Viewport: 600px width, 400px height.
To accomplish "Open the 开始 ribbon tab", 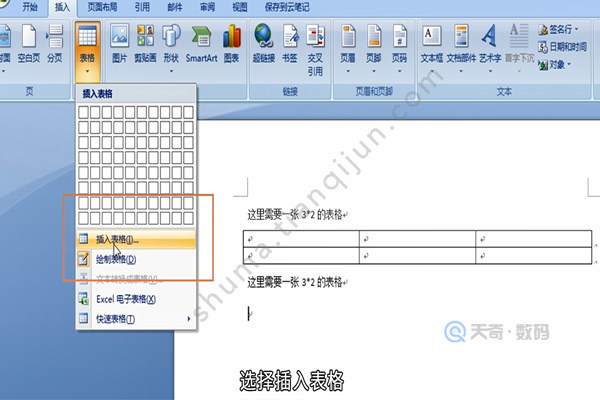I will 29,7.
